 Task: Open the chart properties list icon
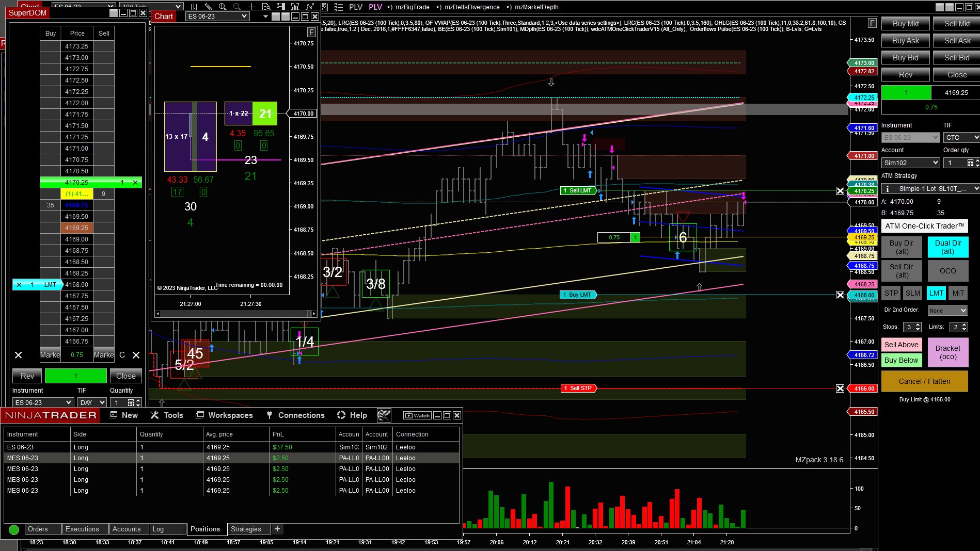click(x=339, y=7)
